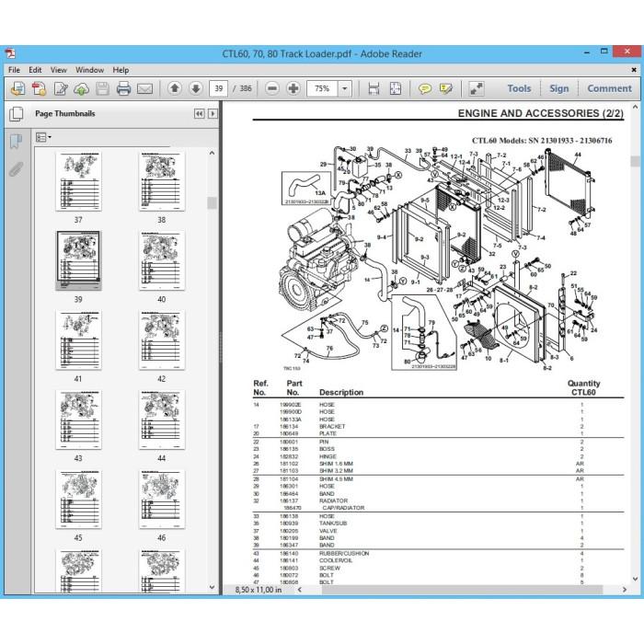644x644 pixels.
Task: Open the Bookmarks panel icon
Action: 16,142
